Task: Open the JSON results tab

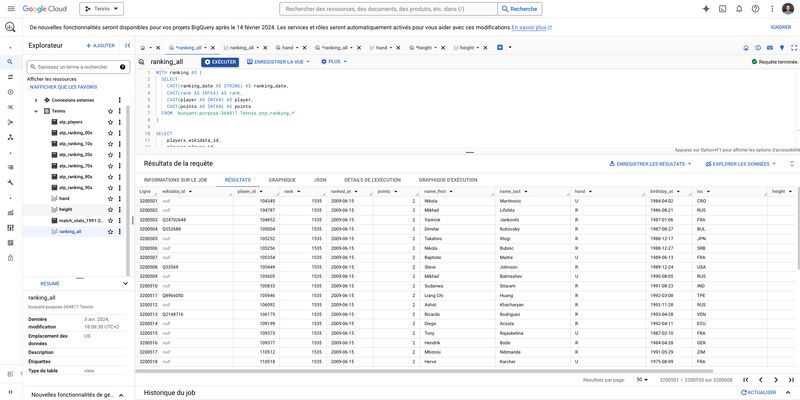Action: (x=320, y=179)
